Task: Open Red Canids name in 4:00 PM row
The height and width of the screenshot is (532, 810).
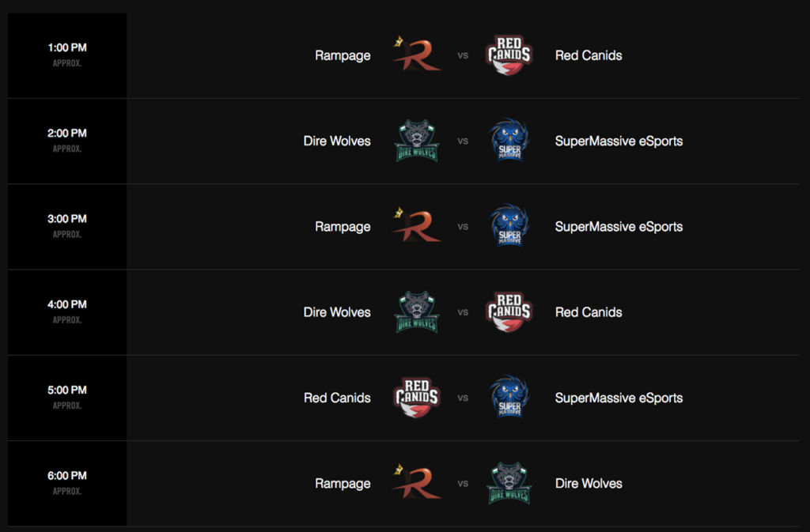Action: point(589,312)
